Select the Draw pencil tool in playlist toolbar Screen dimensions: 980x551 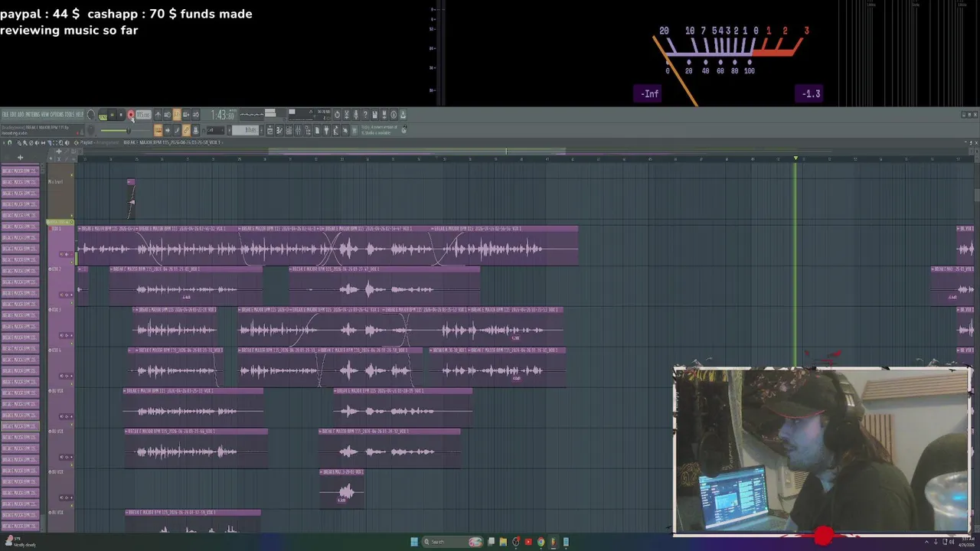[19, 142]
